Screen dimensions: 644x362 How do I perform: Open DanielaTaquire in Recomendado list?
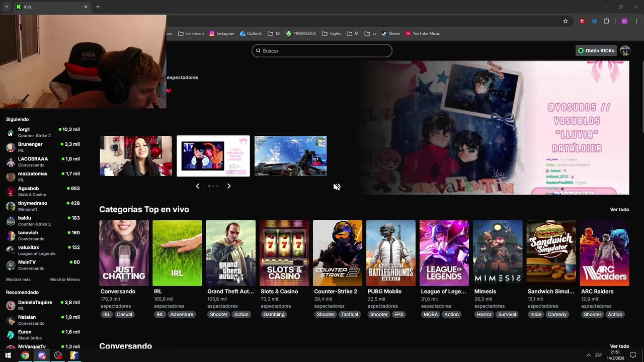(x=43, y=305)
